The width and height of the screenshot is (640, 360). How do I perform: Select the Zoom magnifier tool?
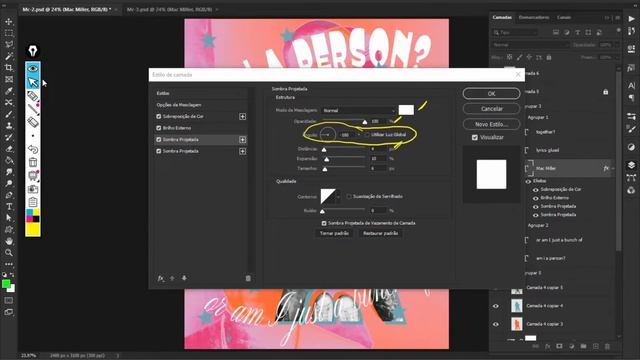9,253
